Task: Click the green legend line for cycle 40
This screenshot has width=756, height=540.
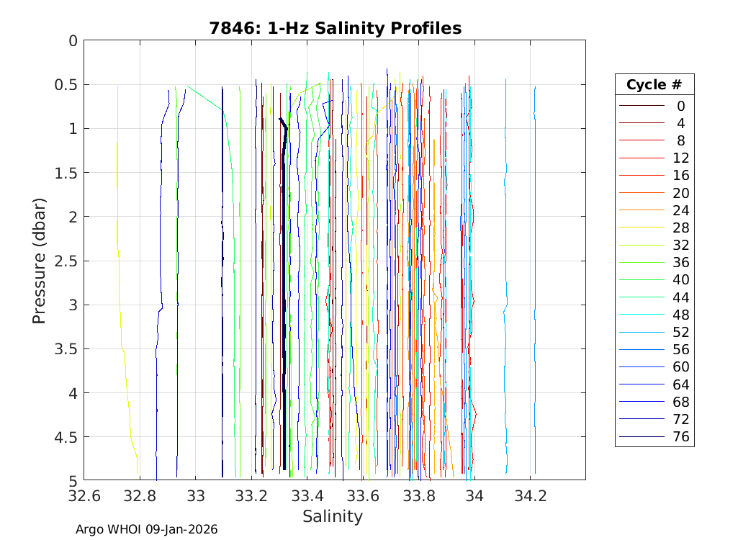Action: [x=642, y=280]
